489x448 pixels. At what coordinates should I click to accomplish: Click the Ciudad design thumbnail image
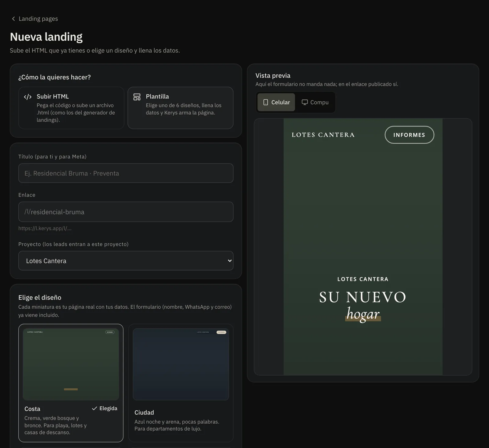(x=181, y=364)
